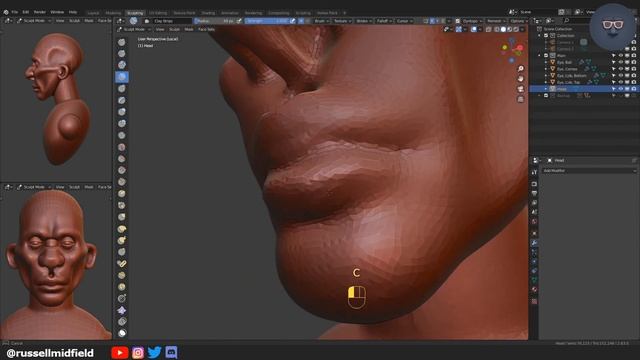Switch to the Shading workspace tab
The width and height of the screenshot is (640, 360).
pyautogui.click(x=208, y=13)
